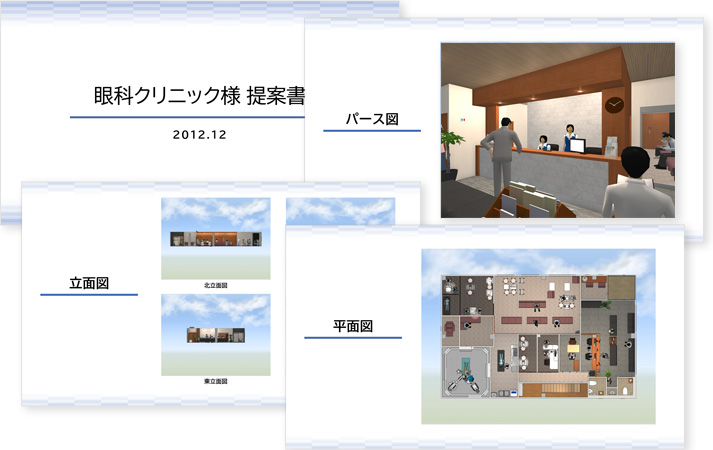
Task: Click the wall clock in the perspective view
Action: (614, 103)
